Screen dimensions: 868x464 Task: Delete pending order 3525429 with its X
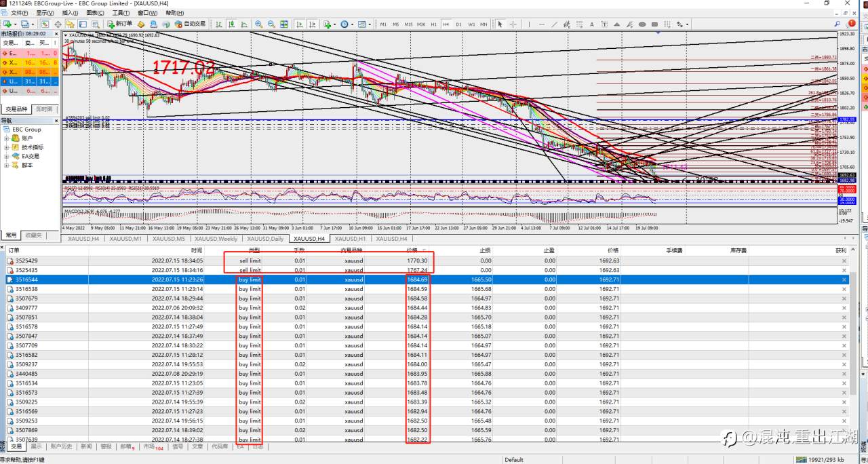[x=844, y=260]
